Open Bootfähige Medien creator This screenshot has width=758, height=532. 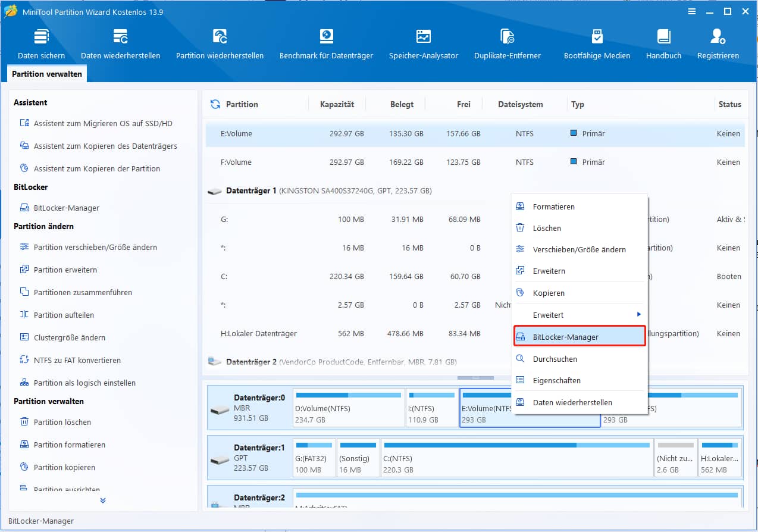(x=597, y=45)
